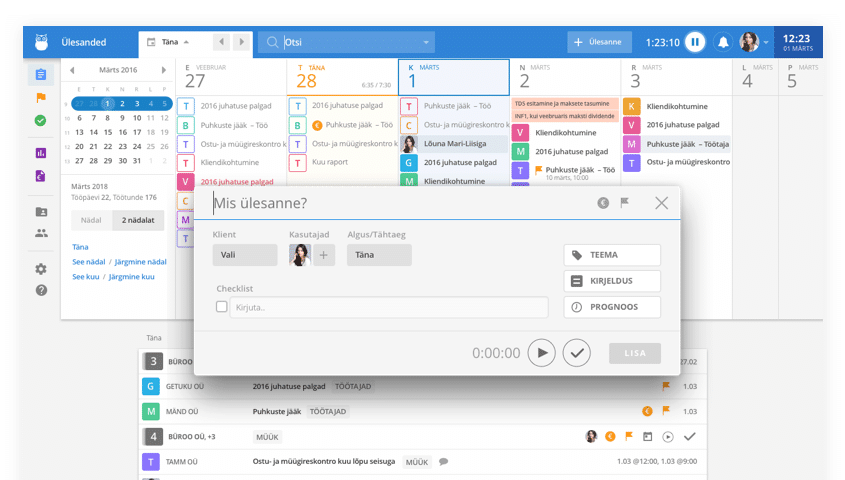Show previous month in mini calendar
The height and width of the screenshot is (480, 845).
click(x=72, y=70)
